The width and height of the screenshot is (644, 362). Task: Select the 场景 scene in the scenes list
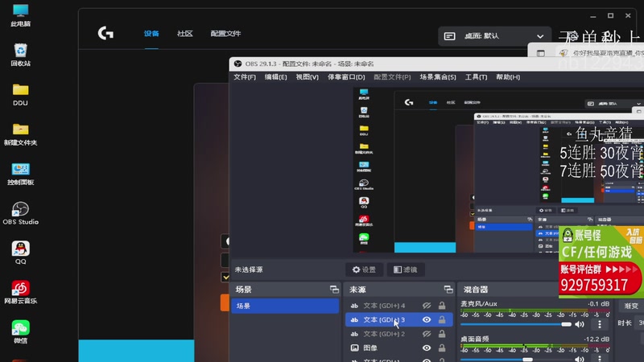pos(285,306)
